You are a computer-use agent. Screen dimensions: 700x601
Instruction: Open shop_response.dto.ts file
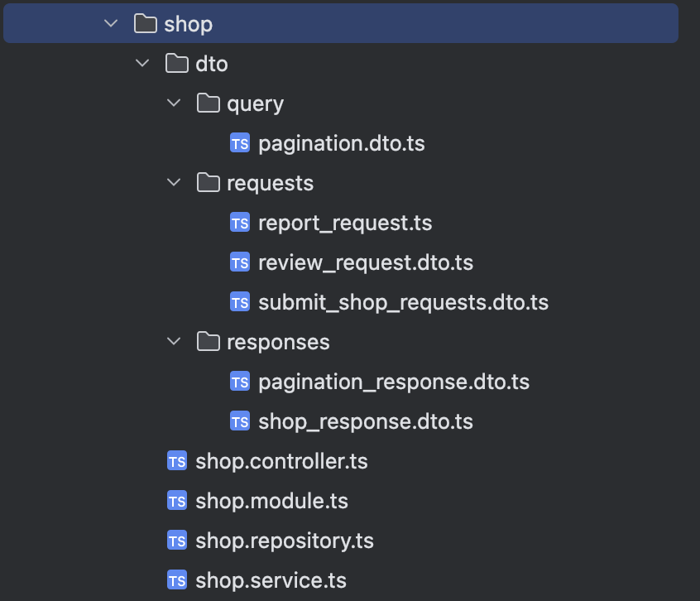(x=366, y=421)
